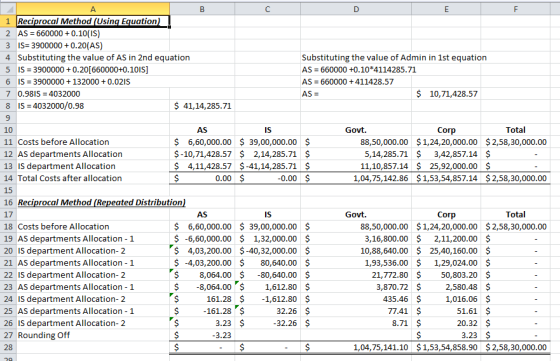Screen dimensions: 560x361
Task: Click value '$1,53,54,858.90' in row 28
Action: pos(447,347)
